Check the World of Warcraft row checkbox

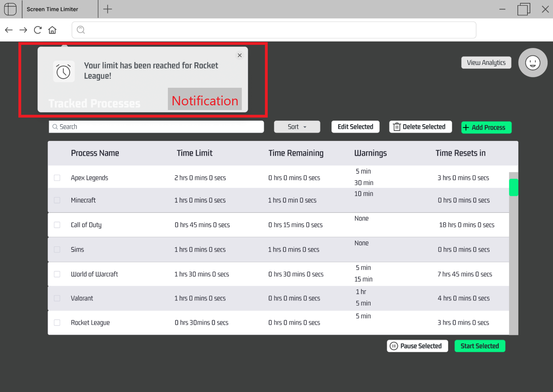pos(57,274)
